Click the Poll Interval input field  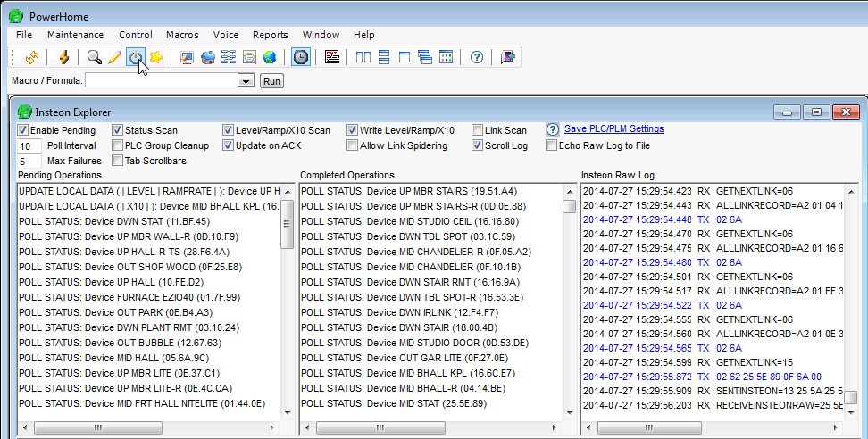pyautogui.click(x=29, y=146)
